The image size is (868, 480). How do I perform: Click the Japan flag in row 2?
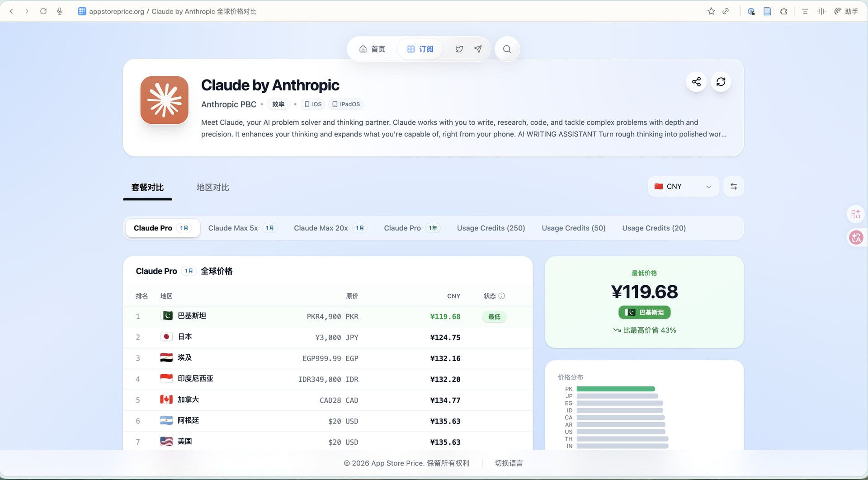tap(166, 337)
